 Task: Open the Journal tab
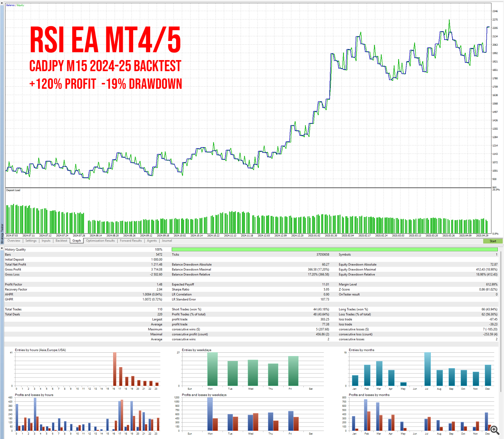(167, 240)
